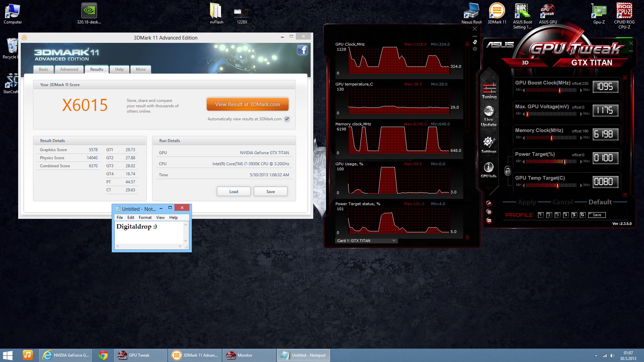
Task: Open GPU Tweak Settings
Action: (x=489, y=145)
